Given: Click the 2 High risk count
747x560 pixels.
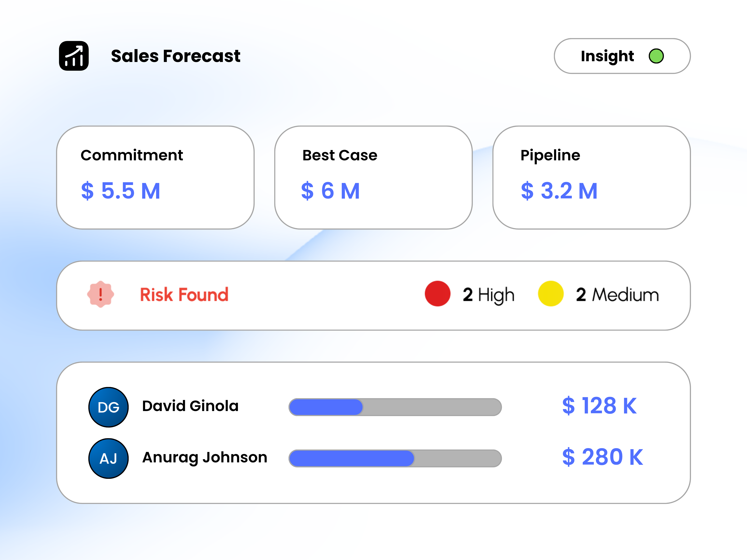Looking at the screenshot, I should click(x=488, y=295).
